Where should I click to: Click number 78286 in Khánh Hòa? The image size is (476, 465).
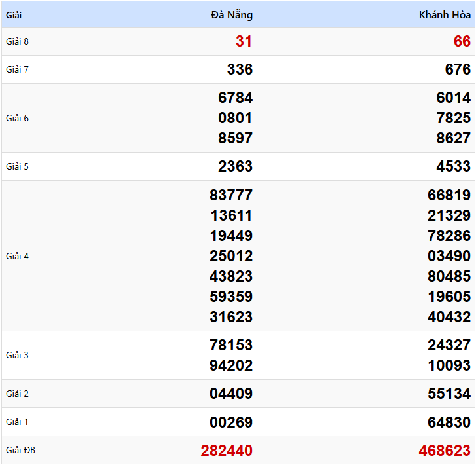tap(449, 236)
